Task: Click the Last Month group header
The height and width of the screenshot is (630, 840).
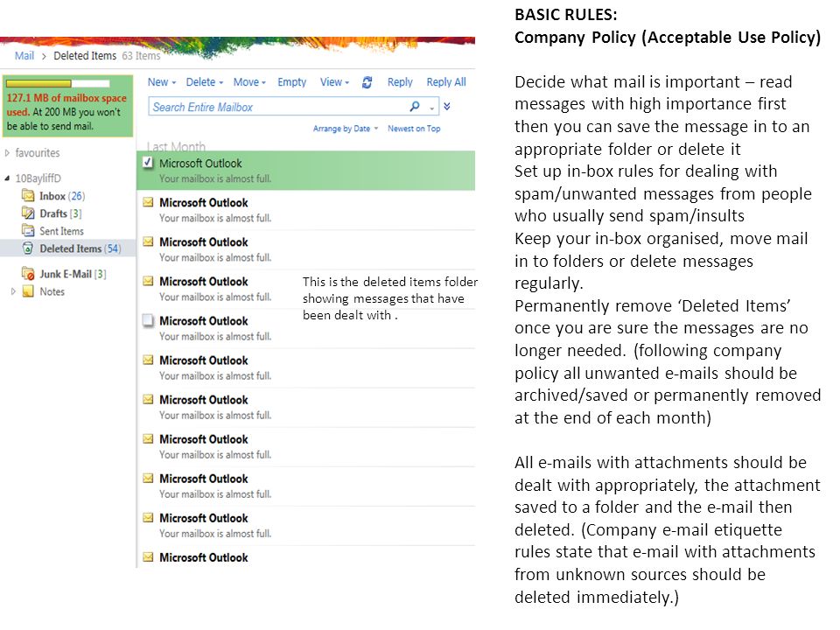Action: [x=176, y=146]
